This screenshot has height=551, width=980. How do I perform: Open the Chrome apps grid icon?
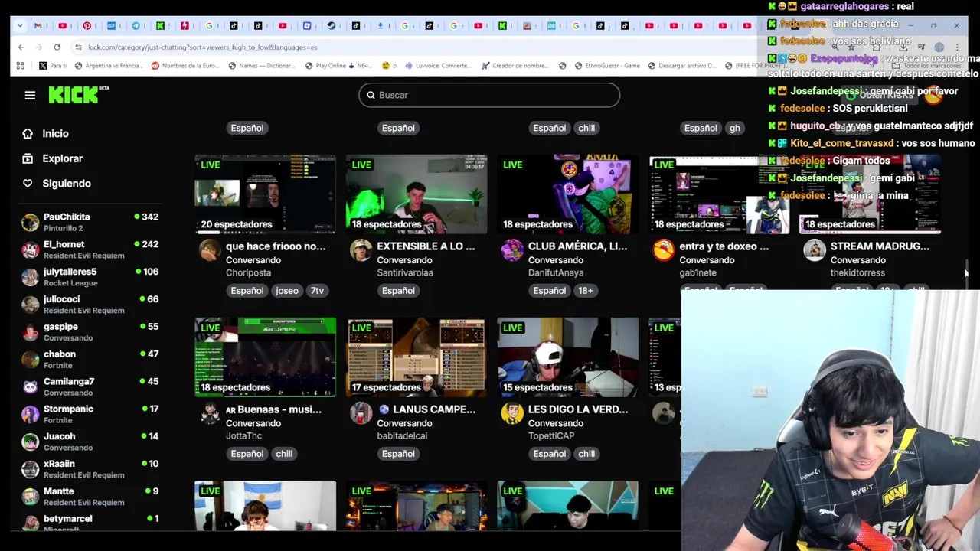pos(20,66)
